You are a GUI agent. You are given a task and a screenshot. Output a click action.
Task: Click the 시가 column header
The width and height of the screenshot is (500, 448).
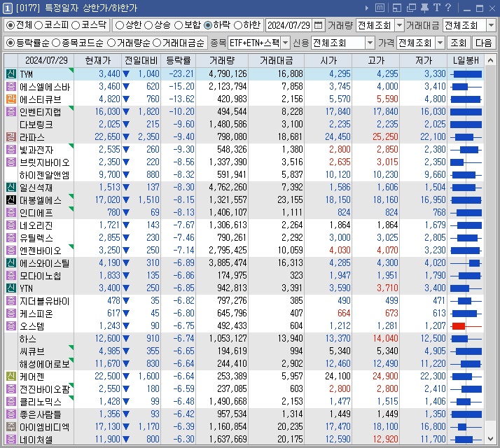click(328, 60)
